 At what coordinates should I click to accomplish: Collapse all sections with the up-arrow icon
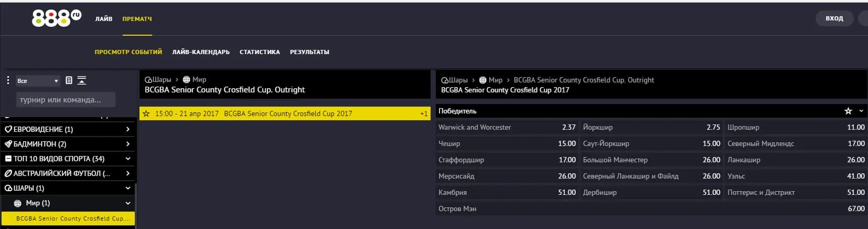pyautogui.click(x=82, y=80)
